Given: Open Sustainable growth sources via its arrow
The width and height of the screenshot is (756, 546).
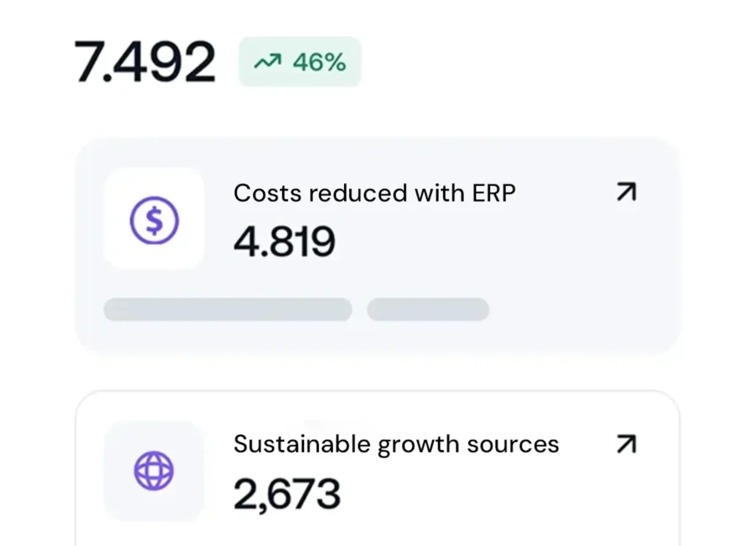Looking at the screenshot, I should click(x=625, y=444).
